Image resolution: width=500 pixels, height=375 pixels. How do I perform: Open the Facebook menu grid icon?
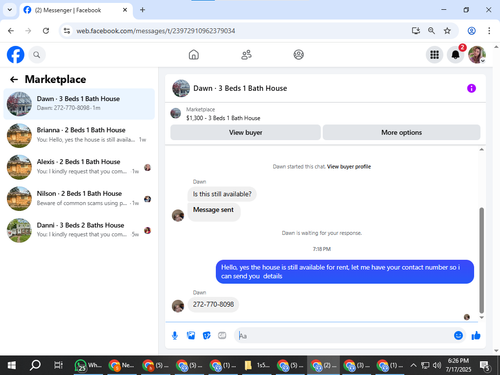tap(434, 55)
